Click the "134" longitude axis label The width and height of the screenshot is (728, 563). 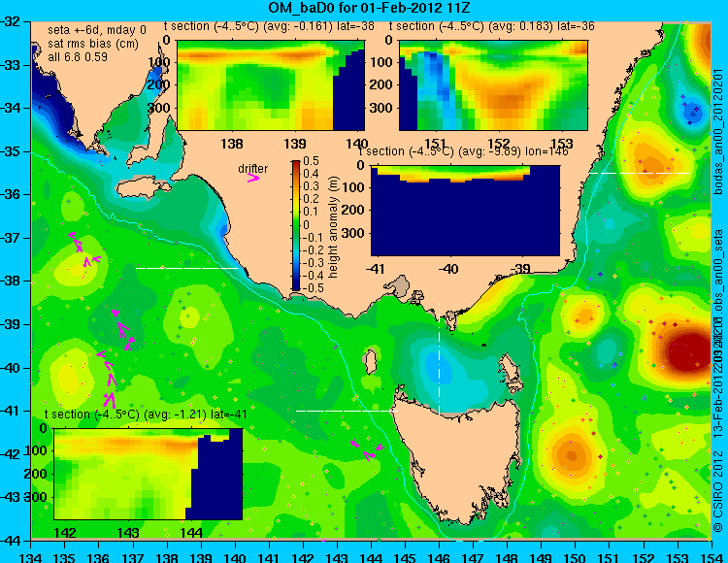(x=31, y=557)
